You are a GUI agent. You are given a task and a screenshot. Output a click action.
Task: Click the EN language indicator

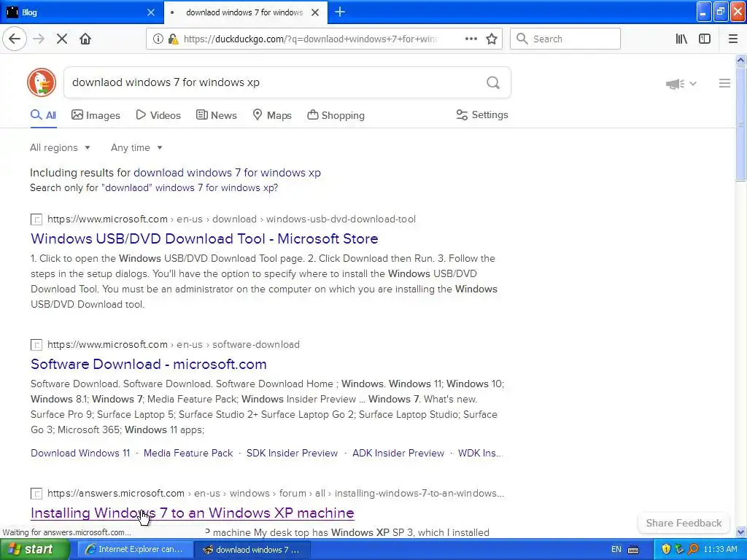(x=616, y=550)
